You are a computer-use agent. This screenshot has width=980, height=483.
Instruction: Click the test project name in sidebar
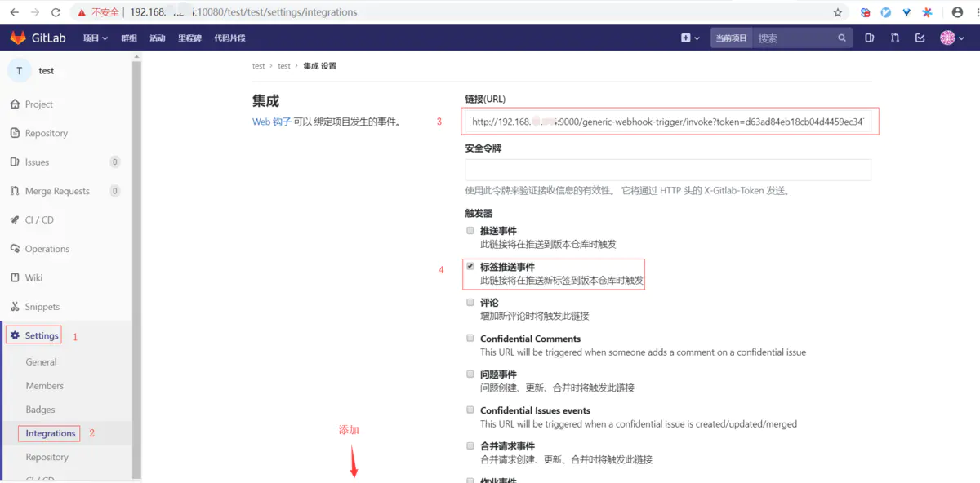pyautogui.click(x=47, y=71)
